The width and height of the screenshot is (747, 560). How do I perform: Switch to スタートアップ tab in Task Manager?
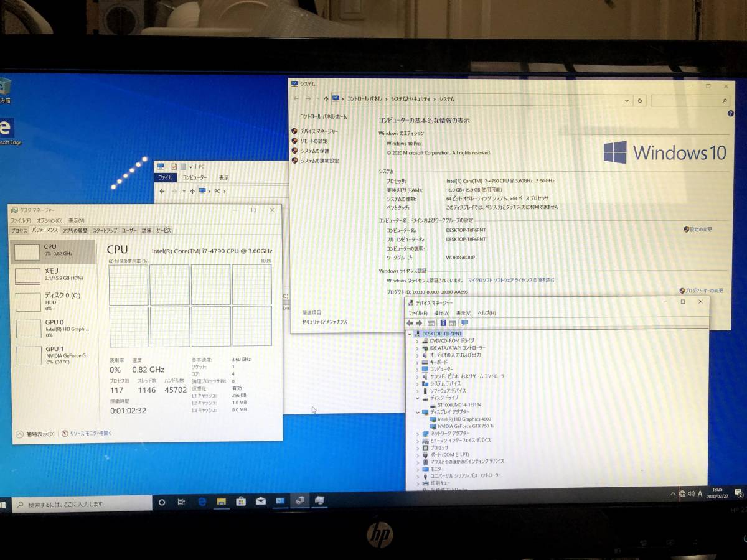point(105,230)
